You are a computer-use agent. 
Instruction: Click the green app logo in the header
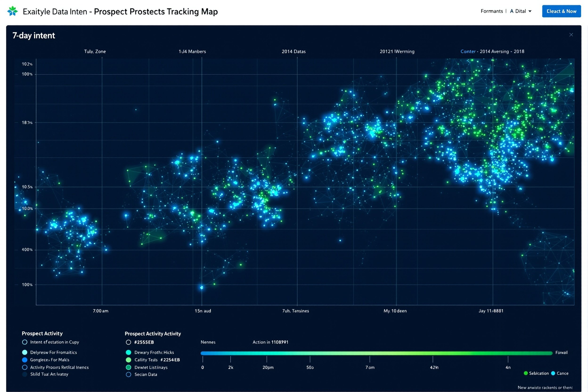(12, 11)
